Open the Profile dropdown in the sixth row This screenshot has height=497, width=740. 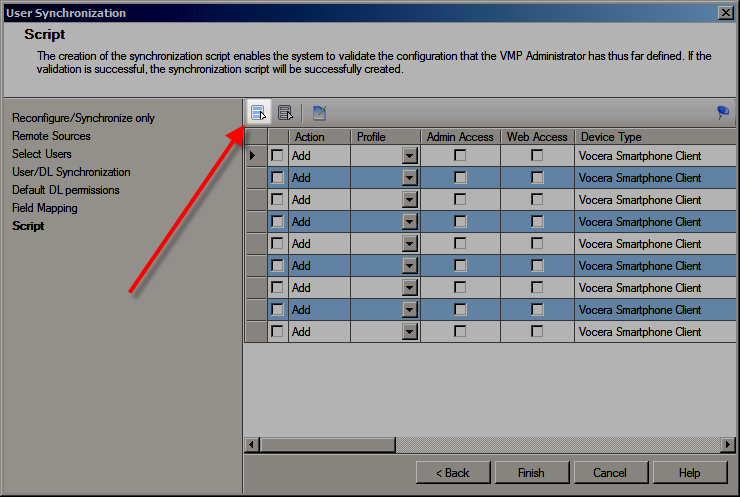click(410, 266)
